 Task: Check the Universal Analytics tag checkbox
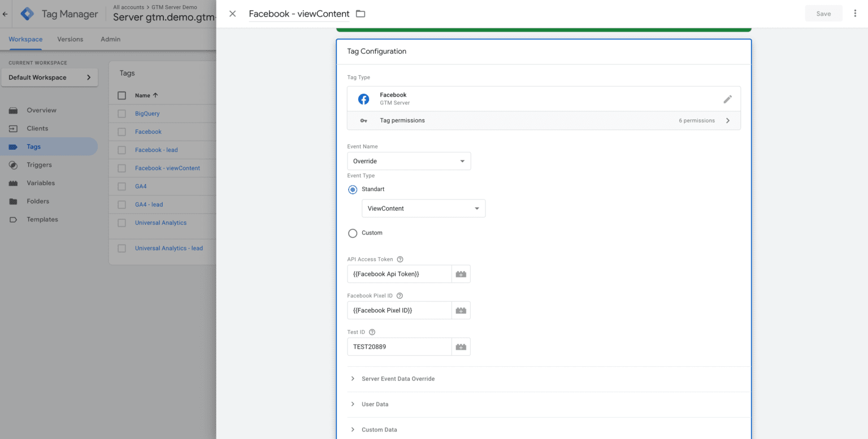tap(121, 223)
